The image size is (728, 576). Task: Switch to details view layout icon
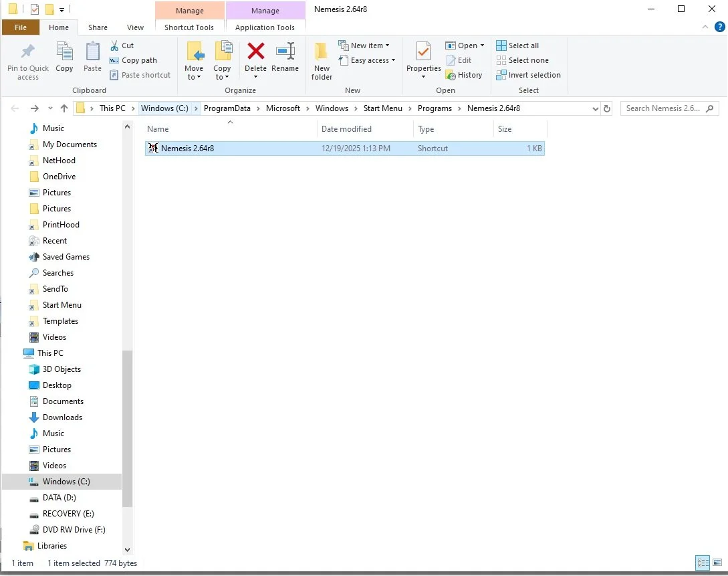tap(703, 563)
